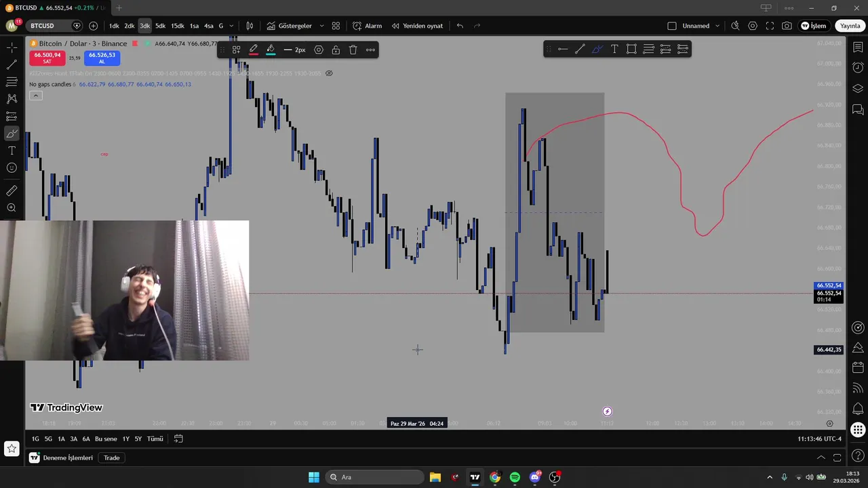Toggle the Unnamed layout checkbox square
The width and height of the screenshot is (868, 488).
[672, 26]
